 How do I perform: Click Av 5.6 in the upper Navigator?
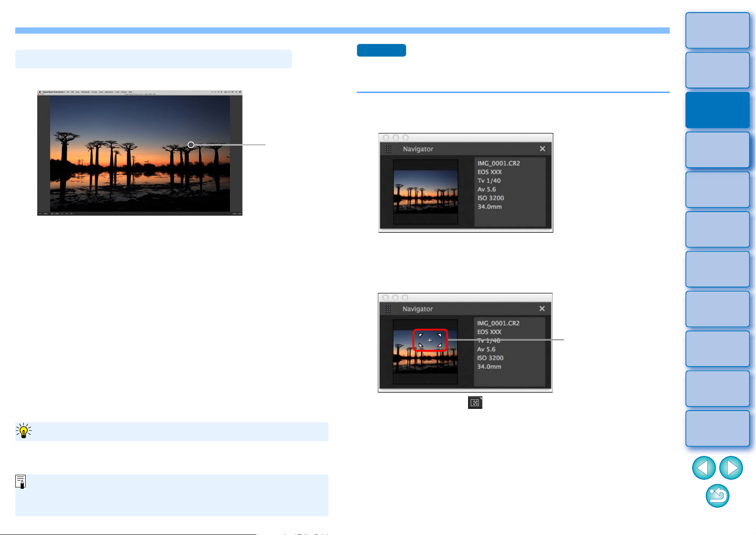pyautogui.click(x=486, y=189)
